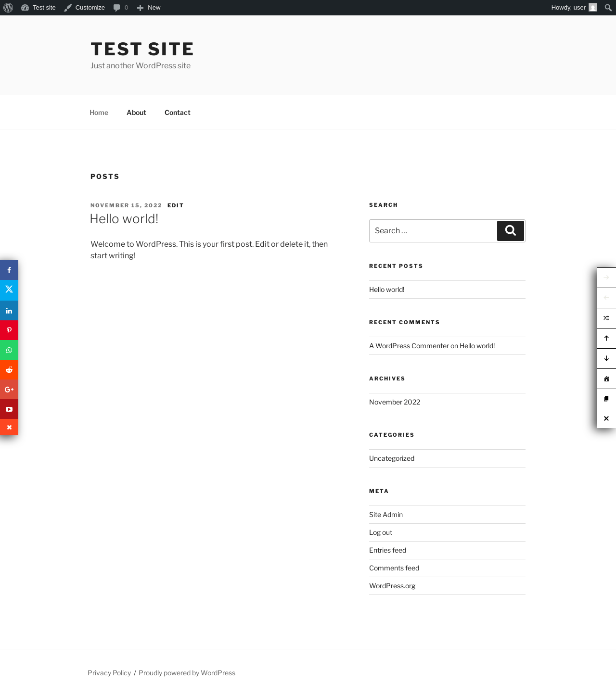Go home via the floating house icon
616x695 pixels.
pos(606,379)
